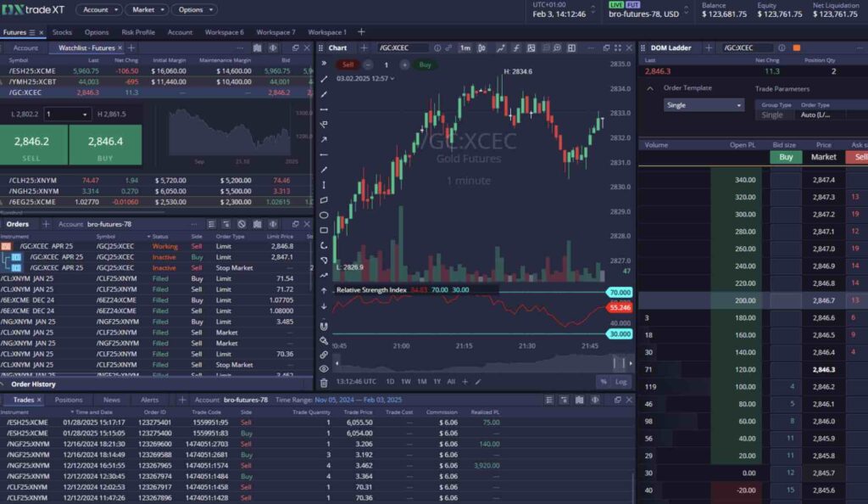Viewport: 868px width, 504px height.
Task: Select the ellipse drawing tool in chart
Action: pos(324,215)
